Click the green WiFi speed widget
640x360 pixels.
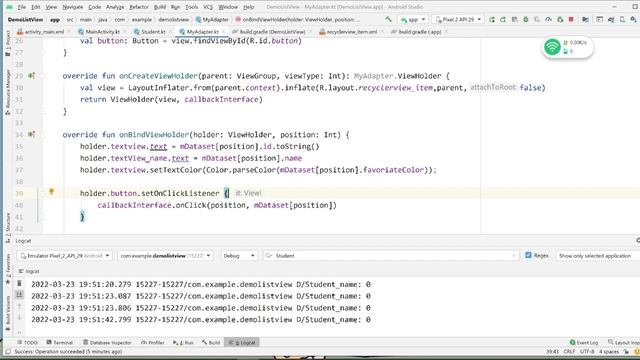pos(567,47)
